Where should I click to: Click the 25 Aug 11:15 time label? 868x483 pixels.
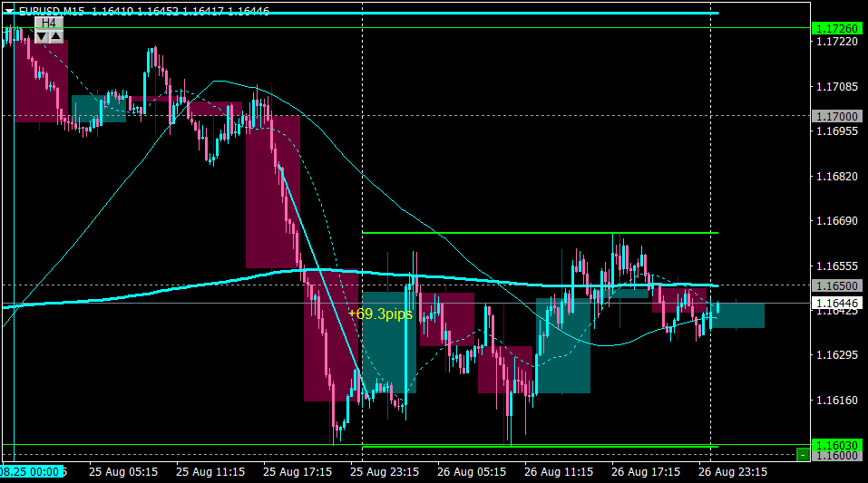pyautogui.click(x=210, y=472)
